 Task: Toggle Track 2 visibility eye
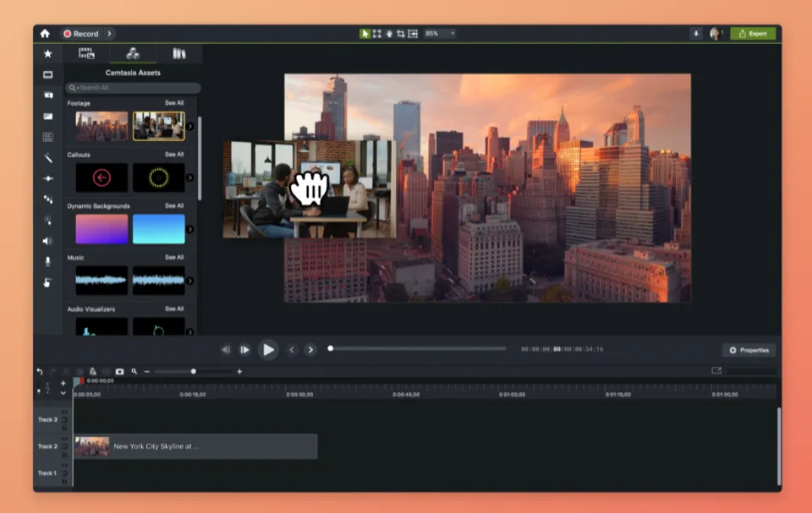(x=65, y=439)
